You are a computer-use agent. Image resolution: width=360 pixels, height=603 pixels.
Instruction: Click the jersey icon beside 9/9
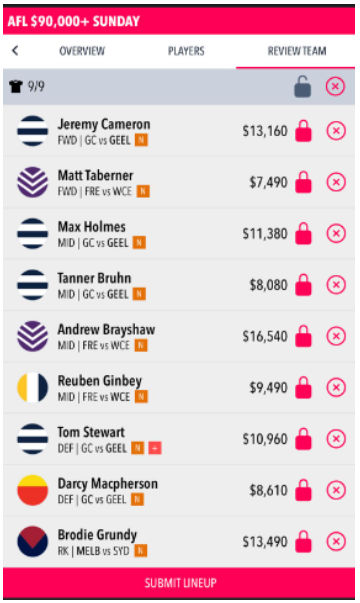click(x=16, y=87)
